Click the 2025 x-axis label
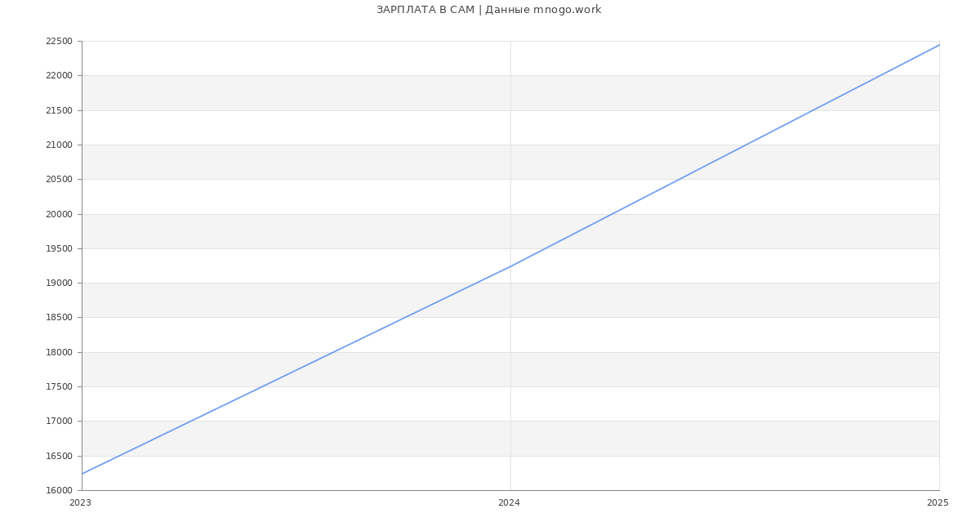The image size is (980, 531). point(938,503)
